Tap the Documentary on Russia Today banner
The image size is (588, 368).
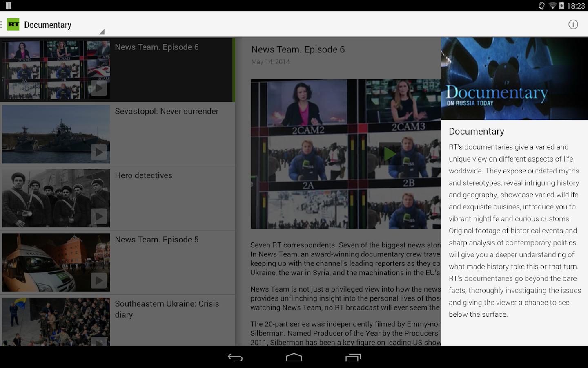[x=514, y=79]
